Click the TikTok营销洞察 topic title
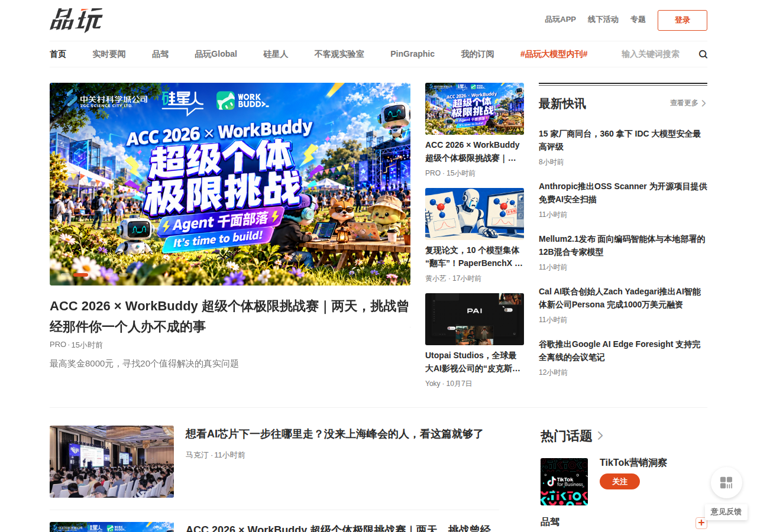Image resolution: width=757 pixels, height=532 pixels. pos(633,463)
